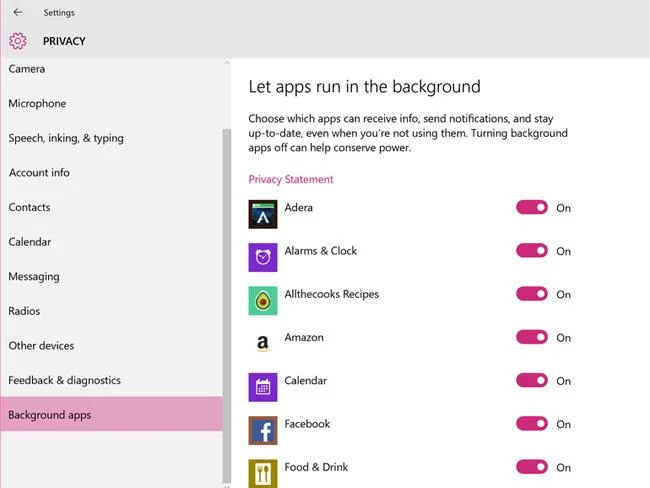650x488 pixels.
Task: Open the Privacy Statement link
Action: coord(291,180)
